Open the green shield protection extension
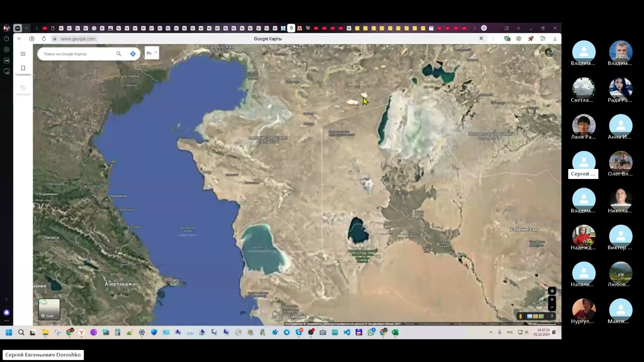 click(507, 39)
